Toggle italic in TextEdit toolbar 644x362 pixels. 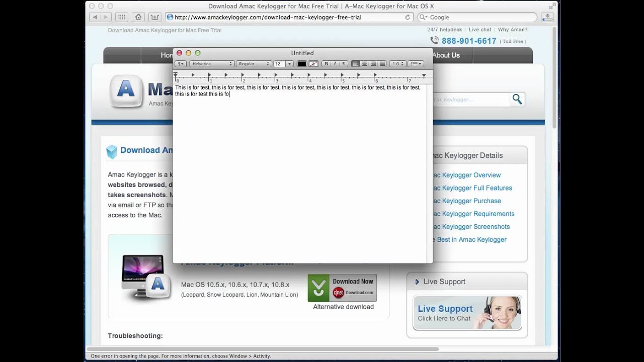335,64
